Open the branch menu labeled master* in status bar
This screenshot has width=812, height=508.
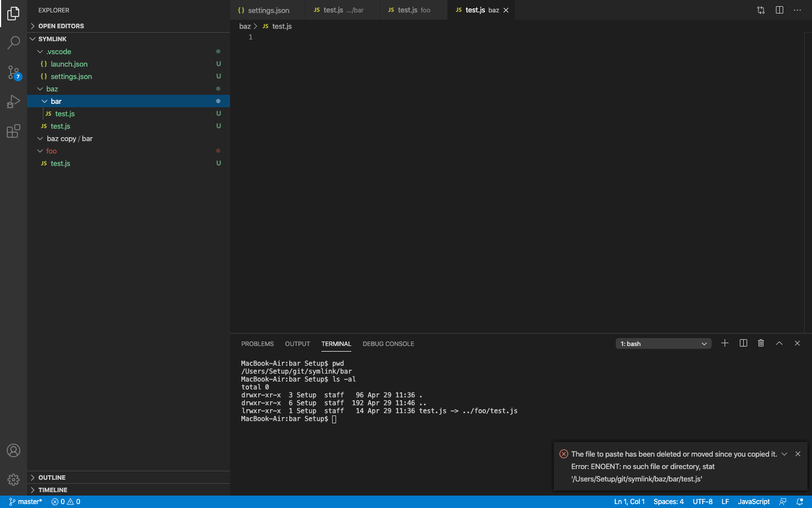[x=26, y=501]
